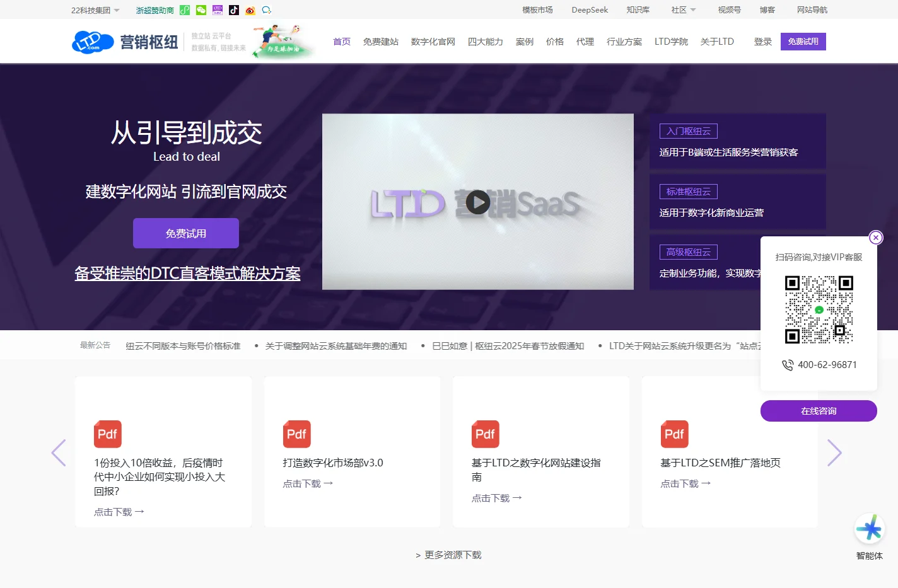Click Pdf icon for 基于LTD之SEM推广落地页 card
Viewport: 898px width, 588px height.
(675, 434)
